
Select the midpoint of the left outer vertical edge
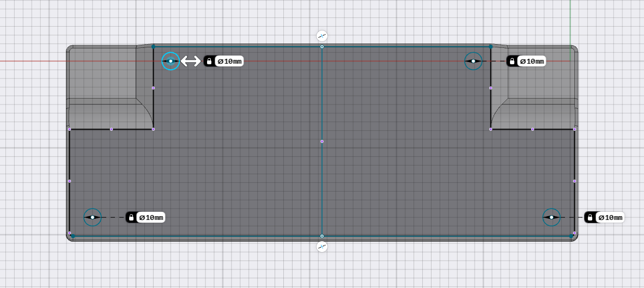pyautogui.click(x=69, y=181)
